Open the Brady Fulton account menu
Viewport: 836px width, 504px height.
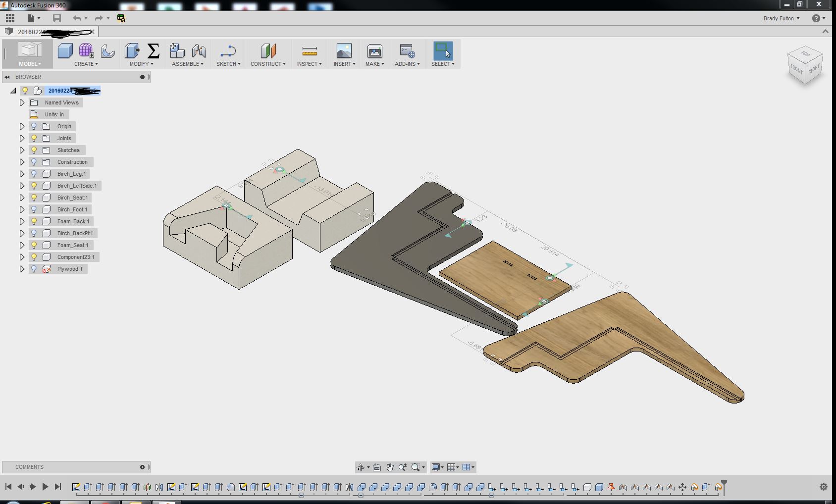click(x=781, y=18)
